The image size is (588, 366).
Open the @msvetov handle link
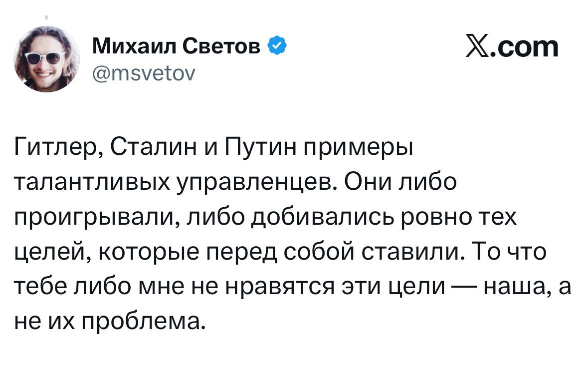pyautogui.click(x=145, y=74)
